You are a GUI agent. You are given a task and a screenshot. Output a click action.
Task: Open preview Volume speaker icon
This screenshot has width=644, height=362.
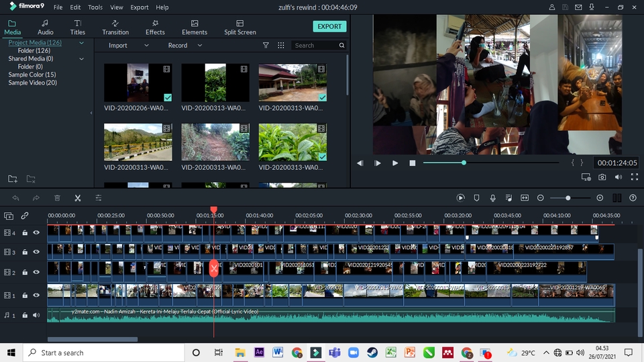coord(618,177)
